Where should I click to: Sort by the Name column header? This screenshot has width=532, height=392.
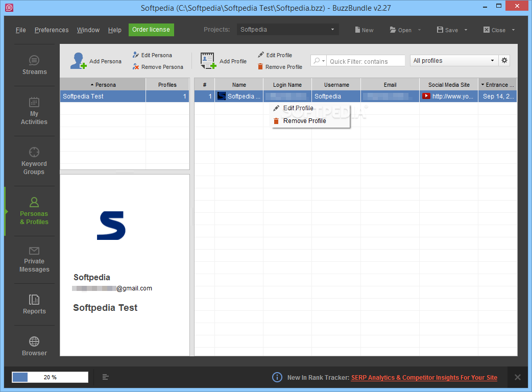239,85
